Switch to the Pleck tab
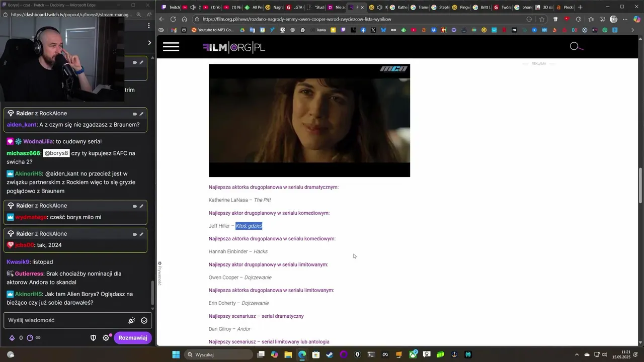 [565, 8]
